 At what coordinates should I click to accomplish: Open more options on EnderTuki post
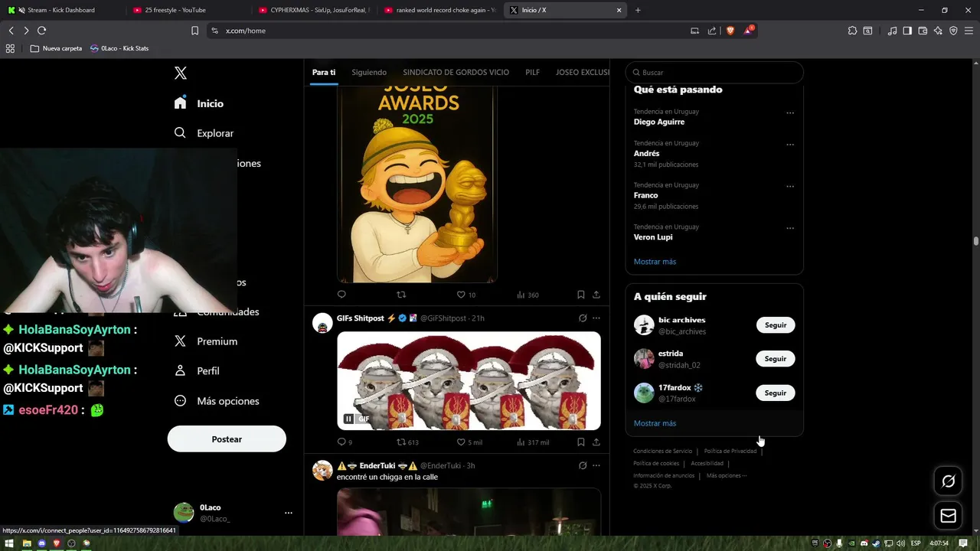(596, 465)
